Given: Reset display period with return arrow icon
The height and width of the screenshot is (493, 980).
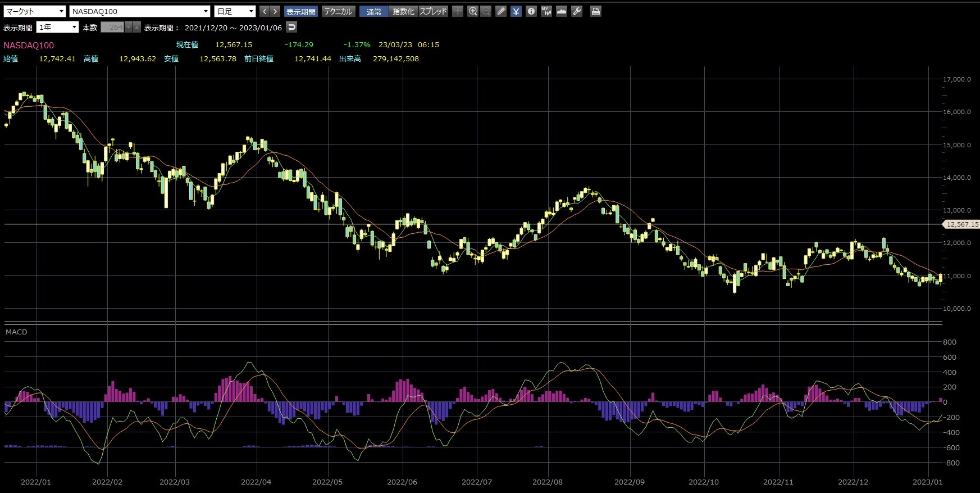Looking at the screenshot, I should (x=291, y=27).
